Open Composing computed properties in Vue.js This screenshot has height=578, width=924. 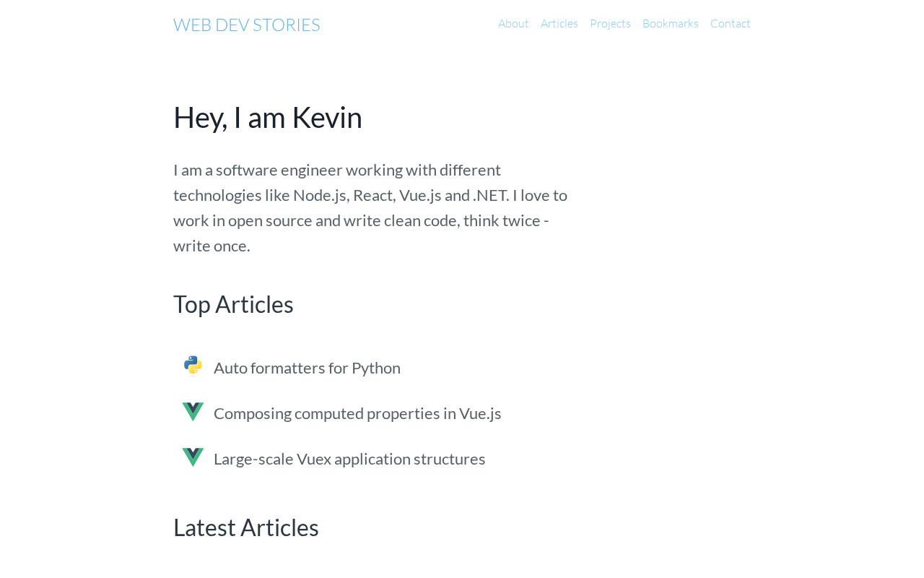click(x=357, y=413)
